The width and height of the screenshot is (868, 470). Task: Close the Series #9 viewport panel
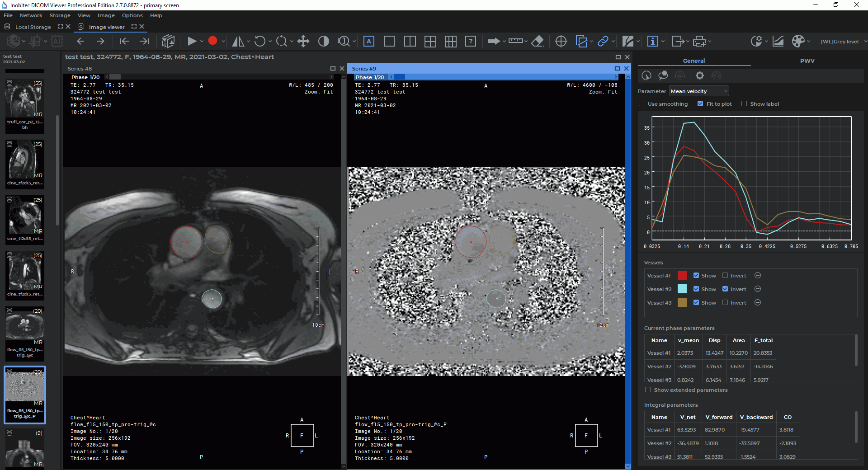626,69
